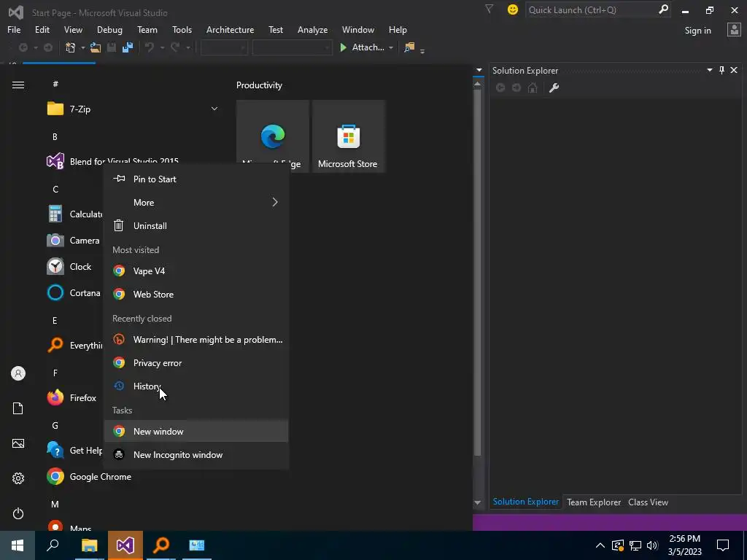Image resolution: width=747 pixels, height=560 pixels.
Task: Select the Solution Explorer tab
Action: pyautogui.click(x=526, y=502)
